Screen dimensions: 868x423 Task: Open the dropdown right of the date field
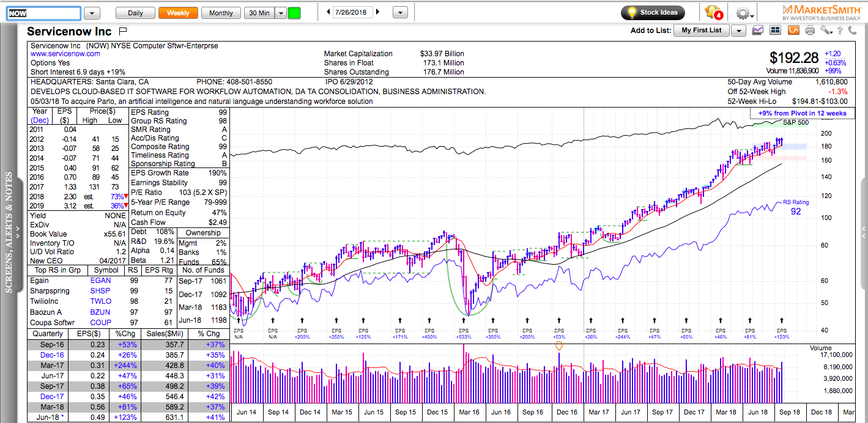click(400, 12)
